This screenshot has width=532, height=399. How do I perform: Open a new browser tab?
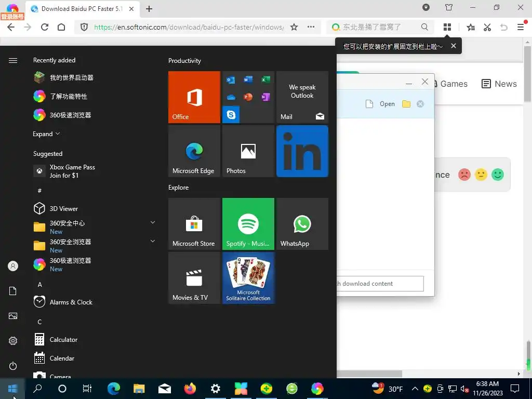[149, 9]
